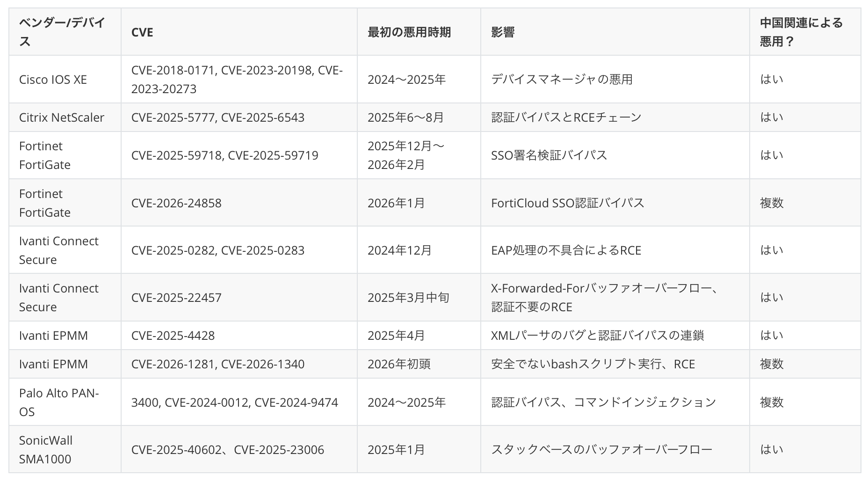Click the EAP処理の不具合によるRCE cell

click(566, 250)
